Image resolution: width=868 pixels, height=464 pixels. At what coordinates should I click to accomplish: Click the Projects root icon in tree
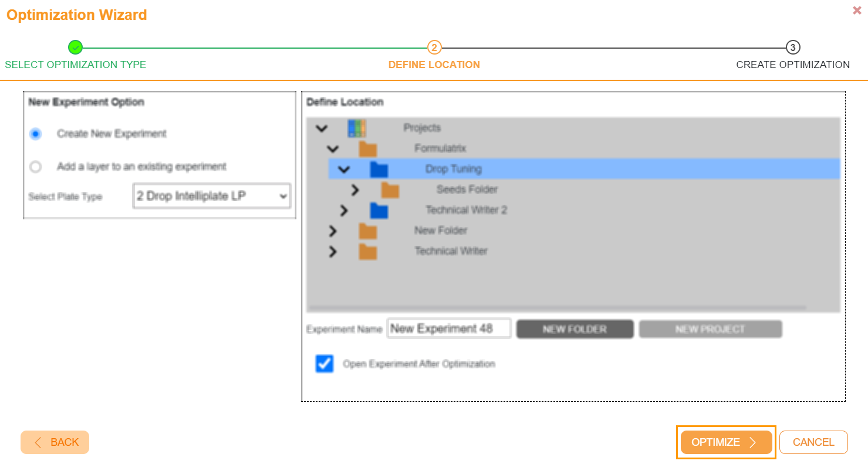click(x=357, y=128)
